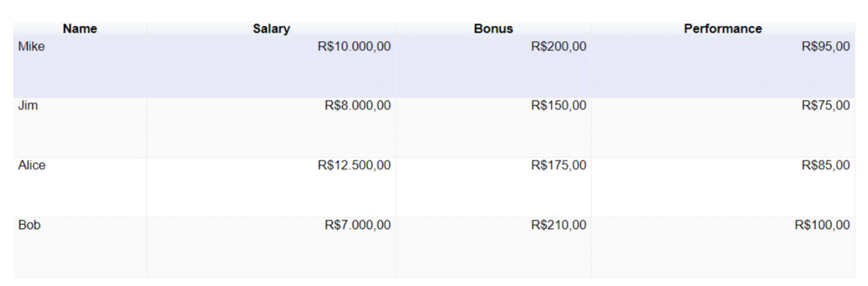Image resolution: width=868 pixels, height=286 pixels.
Task: Select the Jim name cell
Action: pyautogui.click(x=80, y=127)
